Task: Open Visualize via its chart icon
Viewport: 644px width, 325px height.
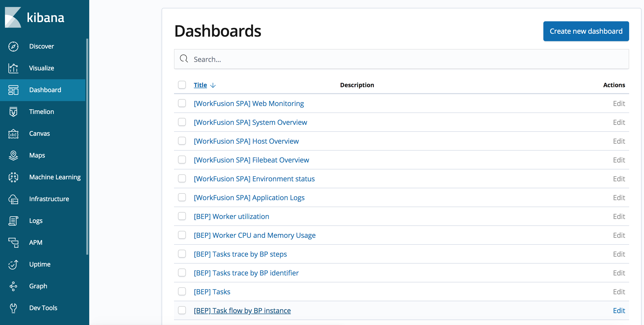Action: coord(13,68)
